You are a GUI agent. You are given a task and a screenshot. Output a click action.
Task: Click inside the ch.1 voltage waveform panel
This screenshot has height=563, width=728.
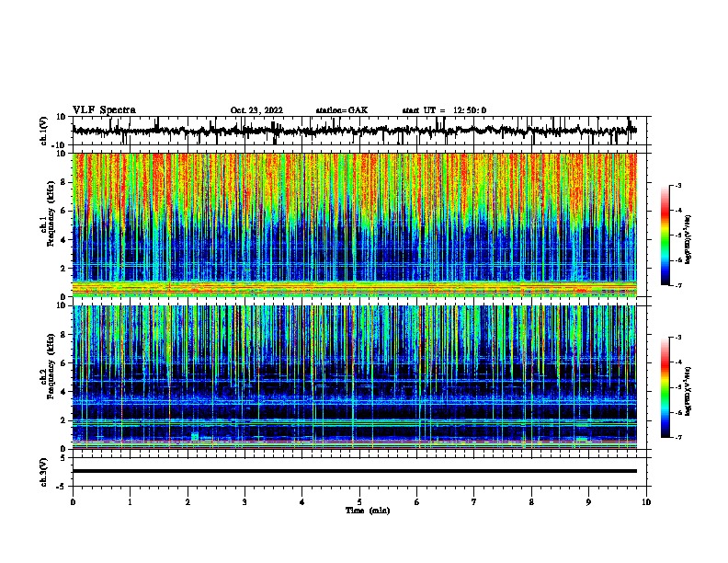tap(358, 131)
